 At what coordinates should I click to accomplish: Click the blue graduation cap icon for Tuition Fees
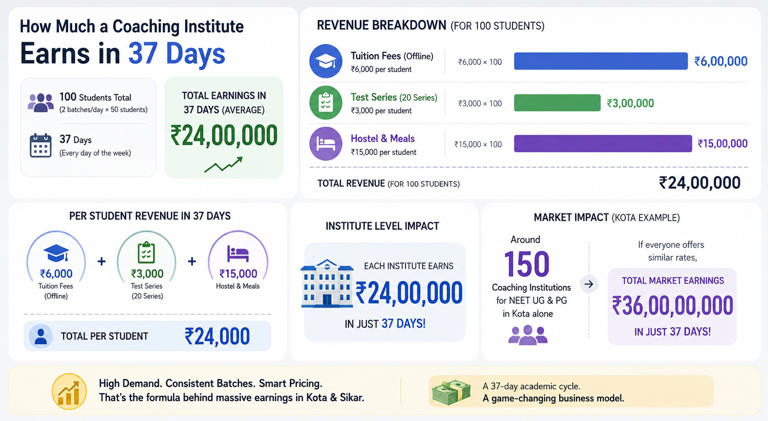click(326, 61)
